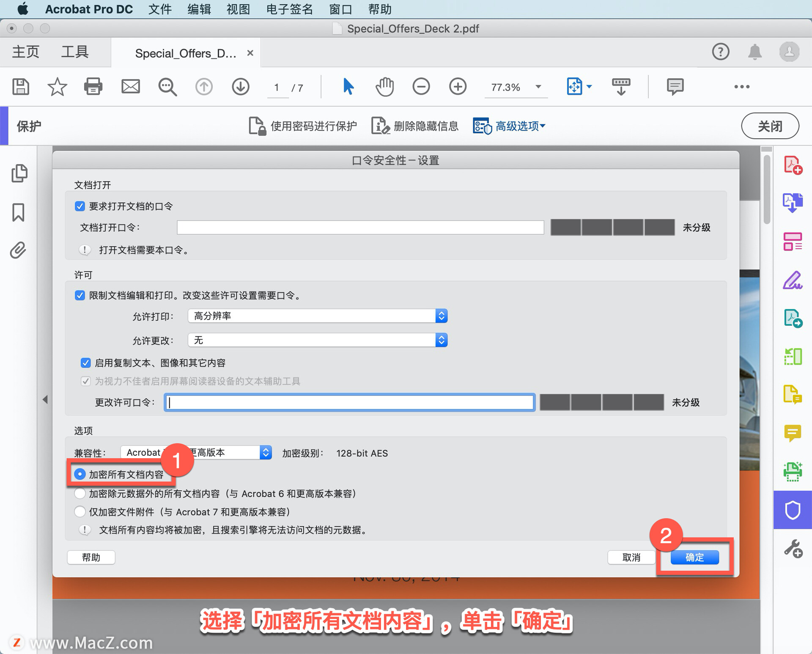Toggle 要求打开文档的口令 checkbox
Viewport: 812px width, 654px height.
click(x=80, y=206)
